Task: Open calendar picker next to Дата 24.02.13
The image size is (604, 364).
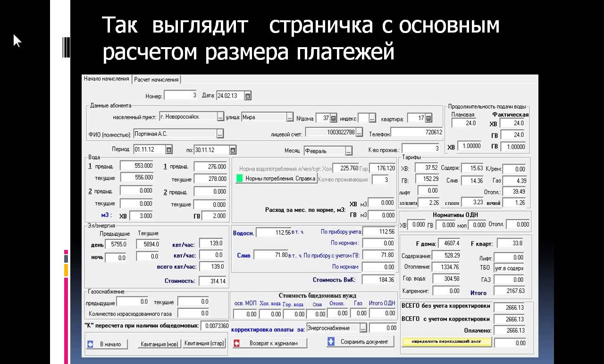Action: pyautogui.click(x=248, y=96)
